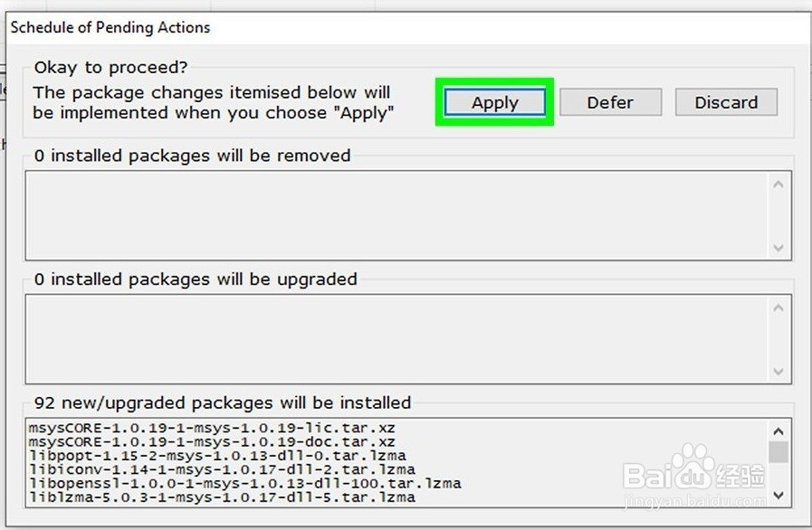
Task: Select the libiconv-1.14-1 package line
Action: tap(222, 470)
